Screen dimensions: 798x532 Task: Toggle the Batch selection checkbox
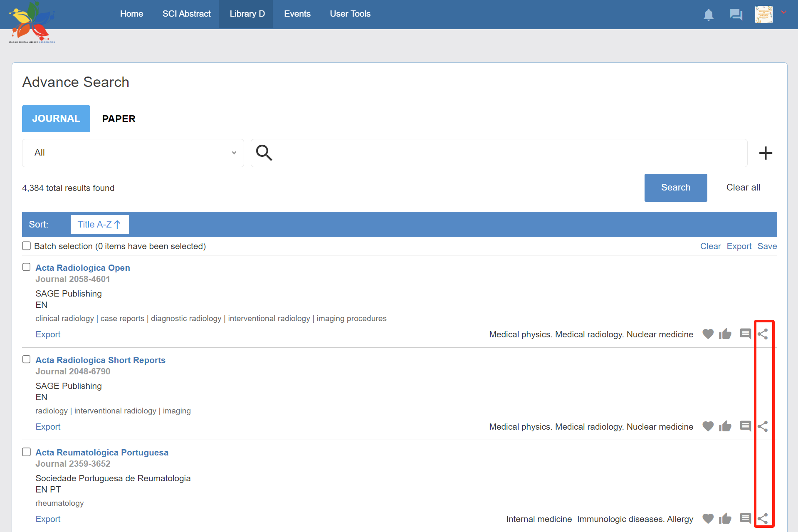[27, 246]
